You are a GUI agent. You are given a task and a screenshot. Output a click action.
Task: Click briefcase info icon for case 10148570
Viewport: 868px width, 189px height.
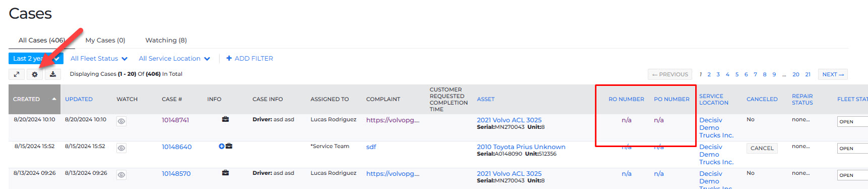pyautogui.click(x=225, y=173)
